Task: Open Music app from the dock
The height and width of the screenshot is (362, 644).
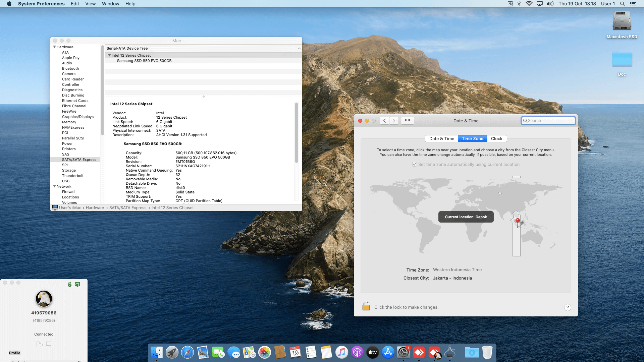Action: [x=342, y=352]
